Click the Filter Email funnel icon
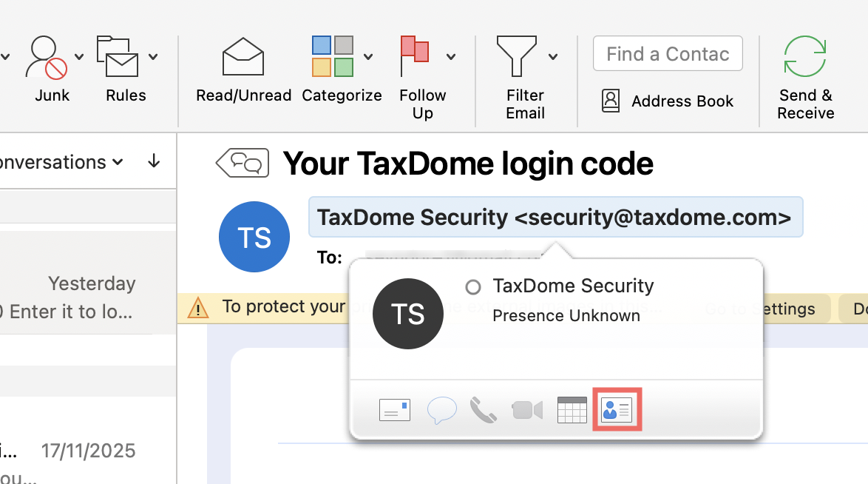Screen dimensions: 868x484 tap(516, 56)
